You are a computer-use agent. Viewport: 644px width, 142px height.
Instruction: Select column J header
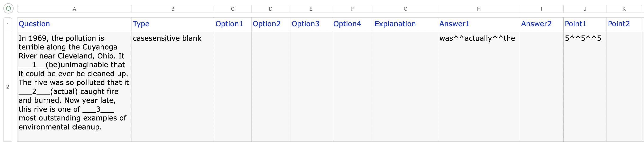585,9
